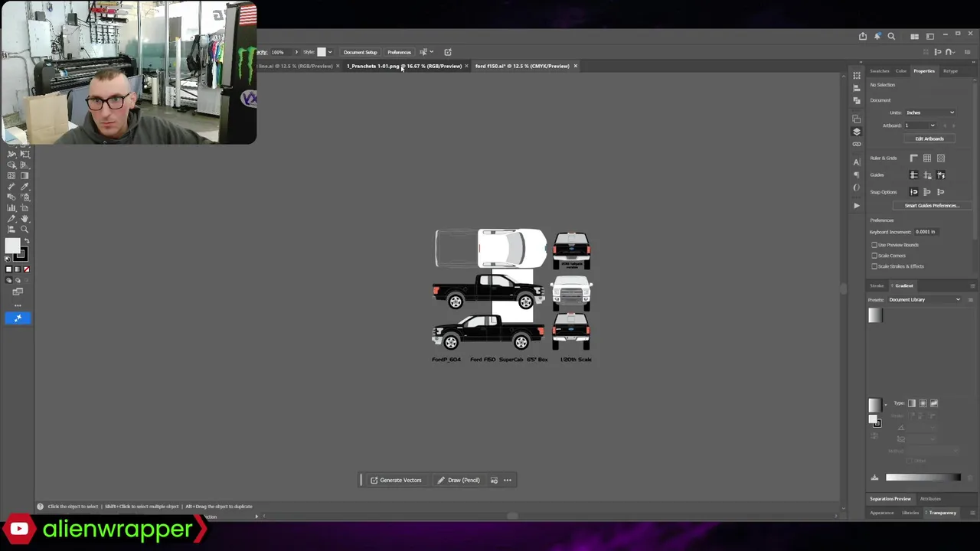Close the ford f150.ai document tab
Viewport: 980px width, 551px height.
coord(576,66)
